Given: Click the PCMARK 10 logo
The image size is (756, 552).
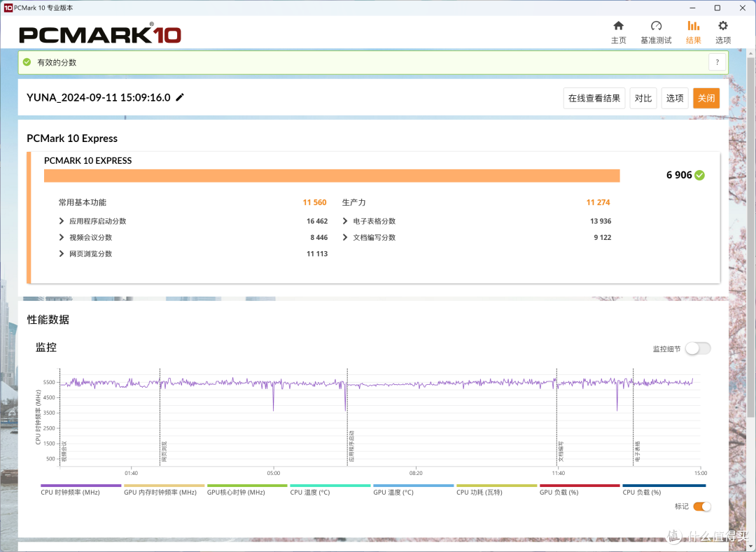Looking at the screenshot, I should pos(100,34).
